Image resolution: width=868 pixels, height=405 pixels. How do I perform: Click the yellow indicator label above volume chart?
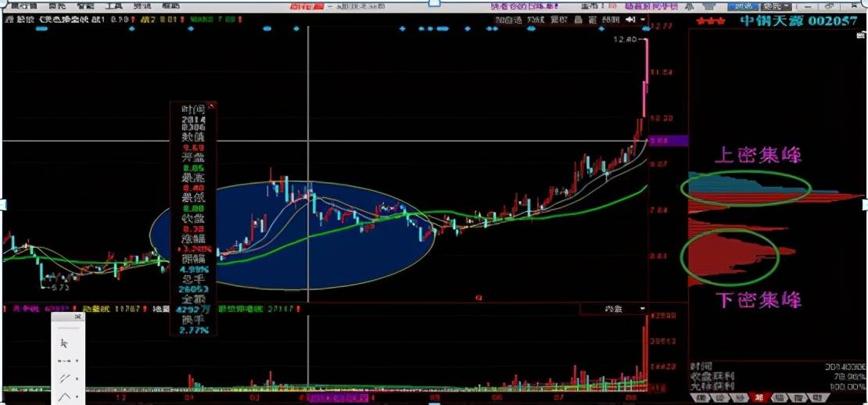click(x=110, y=308)
